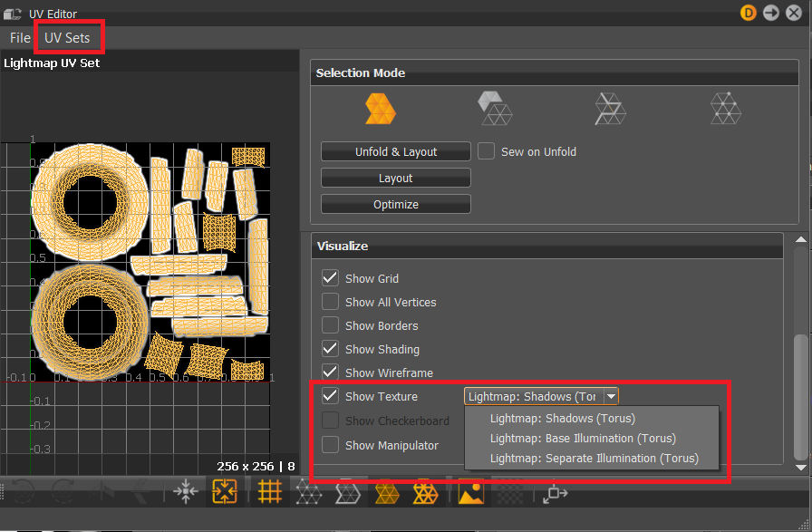The image size is (812, 532).
Task: Disable the Show Grid checkbox
Action: pyautogui.click(x=331, y=278)
